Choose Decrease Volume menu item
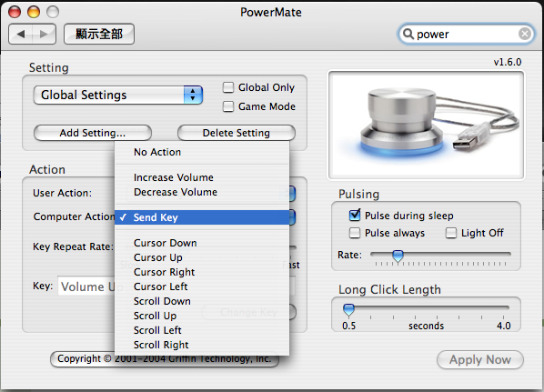544x392 pixels. [202, 192]
